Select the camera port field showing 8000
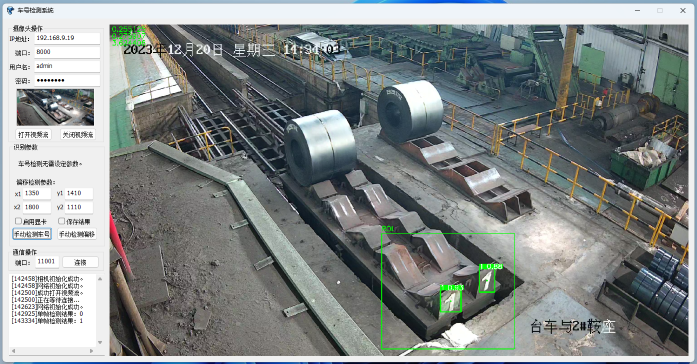697x364 pixels. (67, 52)
